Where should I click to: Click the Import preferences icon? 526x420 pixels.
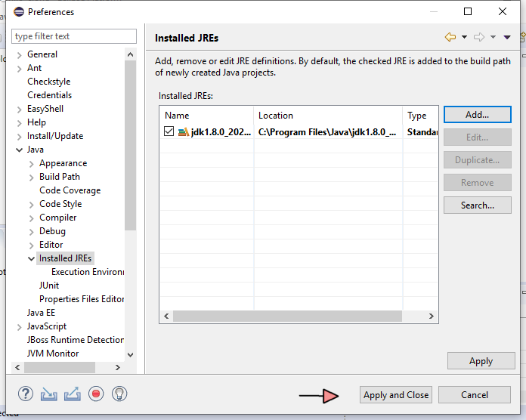[x=48, y=394]
